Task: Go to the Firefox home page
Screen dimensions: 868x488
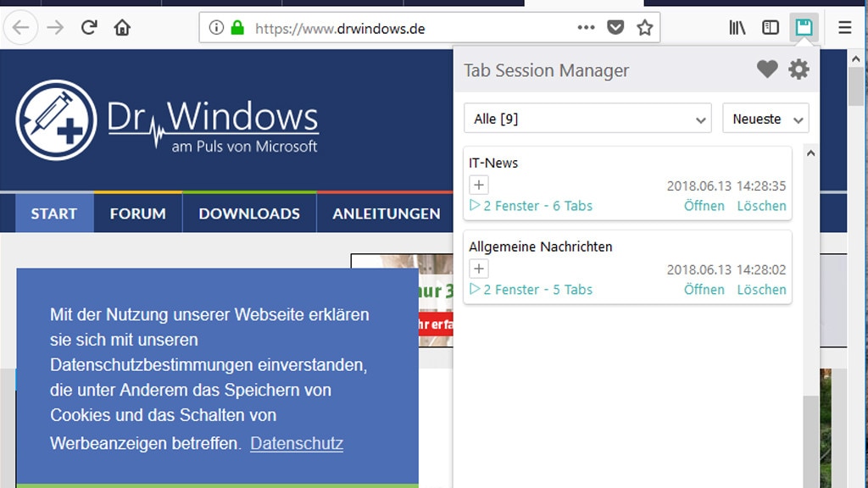Action: [122, 28]
